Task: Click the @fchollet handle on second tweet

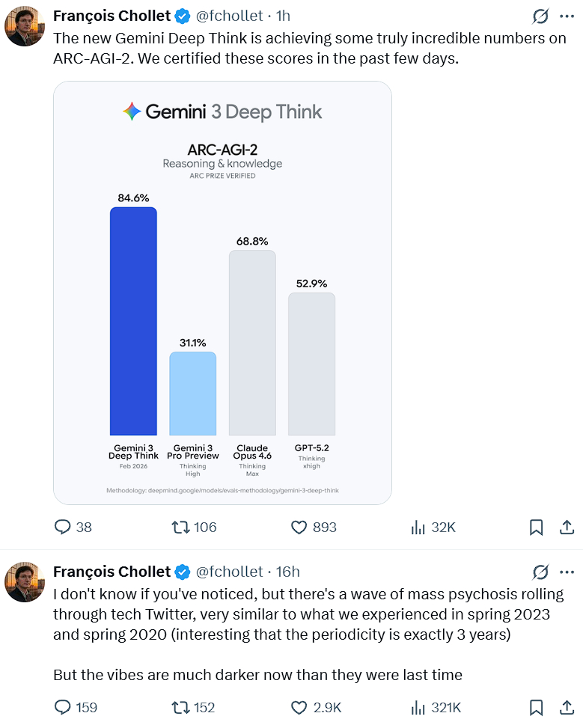Action: [230, 572]
